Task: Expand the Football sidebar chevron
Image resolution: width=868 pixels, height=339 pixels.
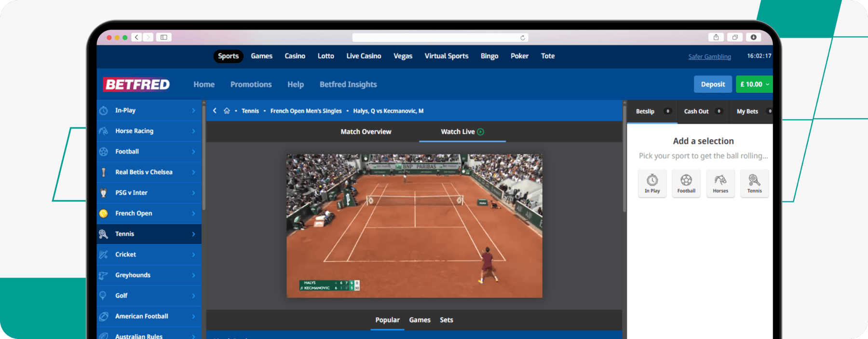Action: click(x=193, y=152)
